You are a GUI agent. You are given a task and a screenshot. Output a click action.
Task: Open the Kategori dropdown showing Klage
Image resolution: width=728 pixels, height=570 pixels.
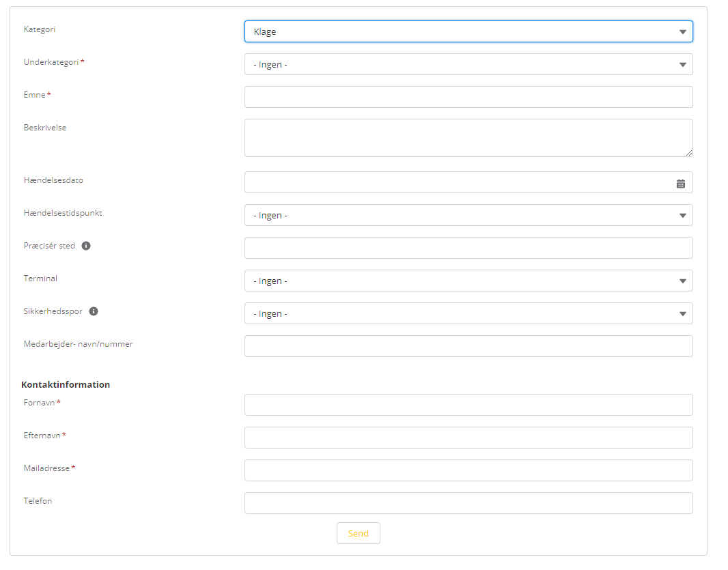click(x=468, y=31)
